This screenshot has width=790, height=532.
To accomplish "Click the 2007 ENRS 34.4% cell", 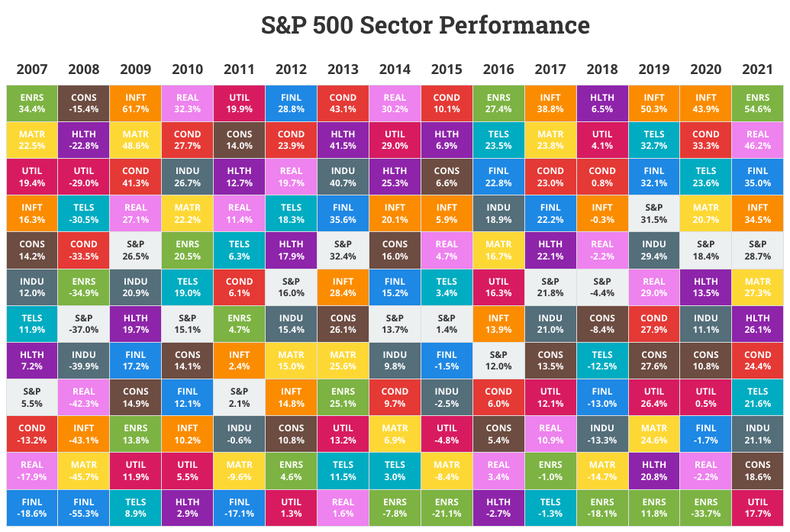I will click(x=31, y=103).
